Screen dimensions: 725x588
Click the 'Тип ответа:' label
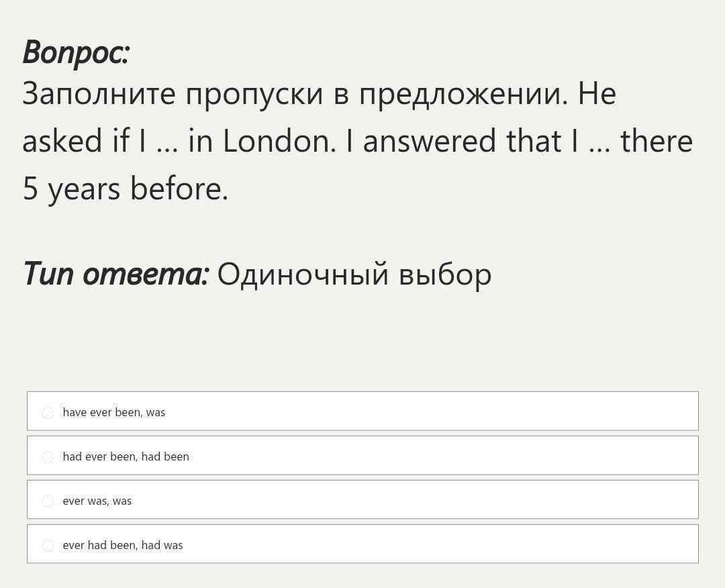point(116,274)
